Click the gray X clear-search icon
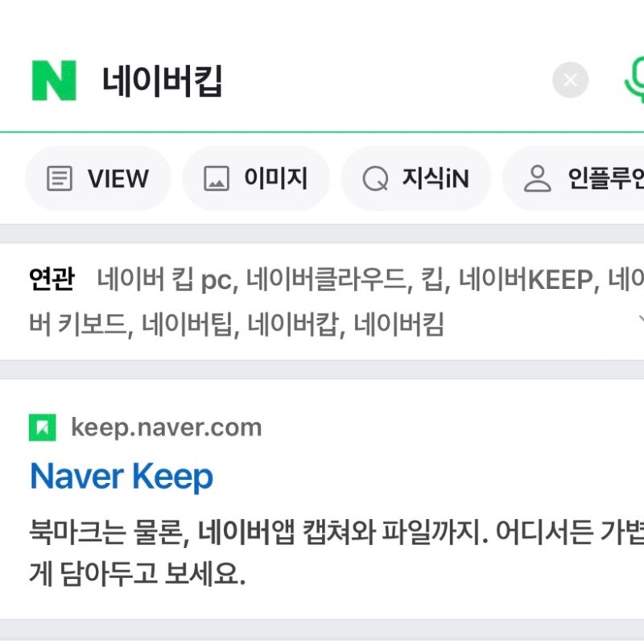Viewport: 644px width, 644px height. click(571, 78)
